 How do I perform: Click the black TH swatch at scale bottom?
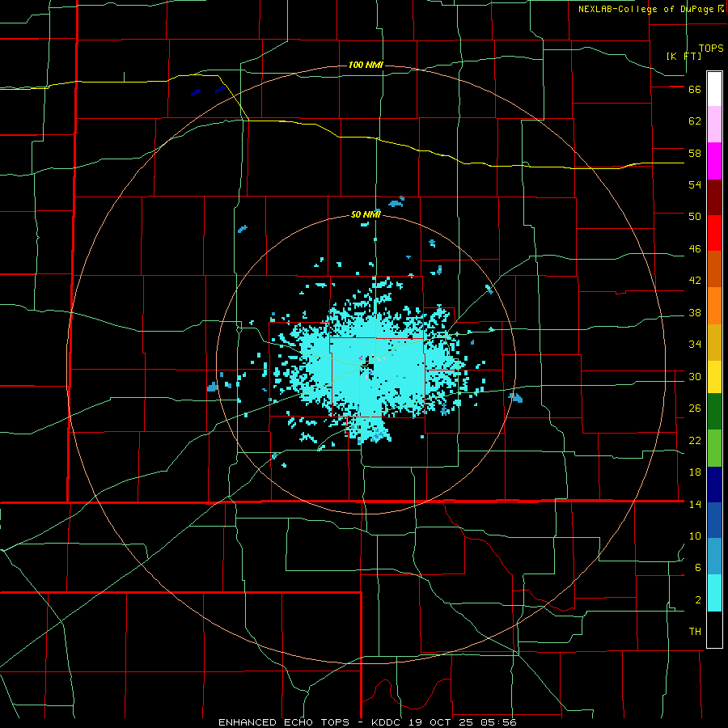coord(714,629)
